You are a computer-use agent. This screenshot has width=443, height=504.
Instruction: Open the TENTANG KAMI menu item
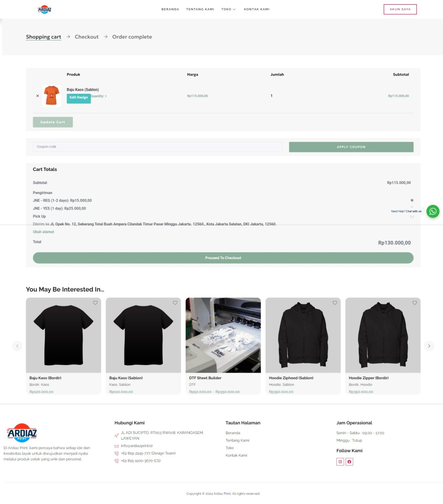[200, 9]
